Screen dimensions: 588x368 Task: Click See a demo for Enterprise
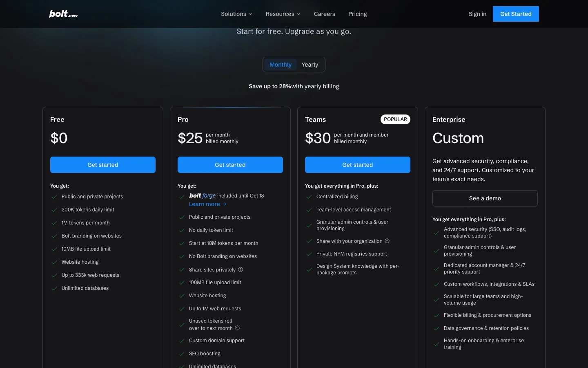tap(485, 198)
